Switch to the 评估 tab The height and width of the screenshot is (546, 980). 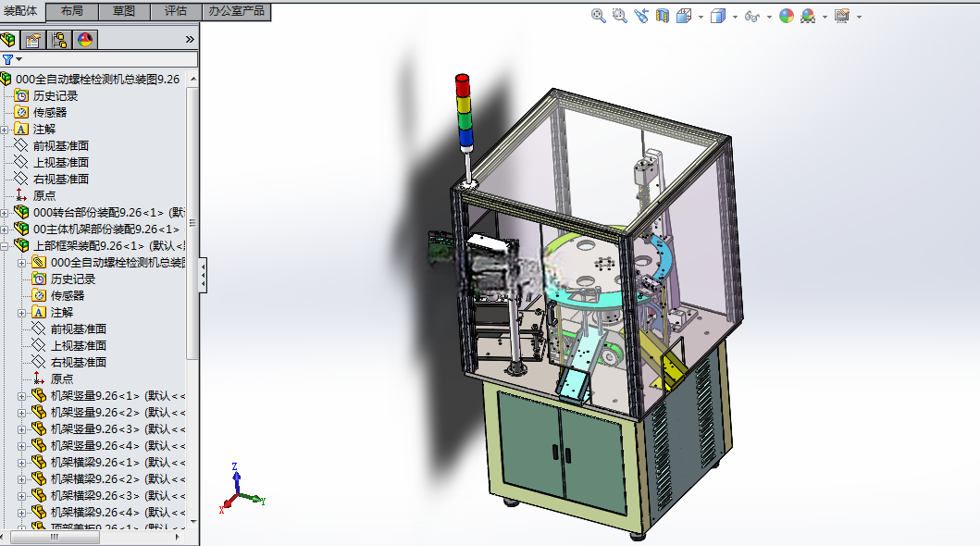click(176, 11)
